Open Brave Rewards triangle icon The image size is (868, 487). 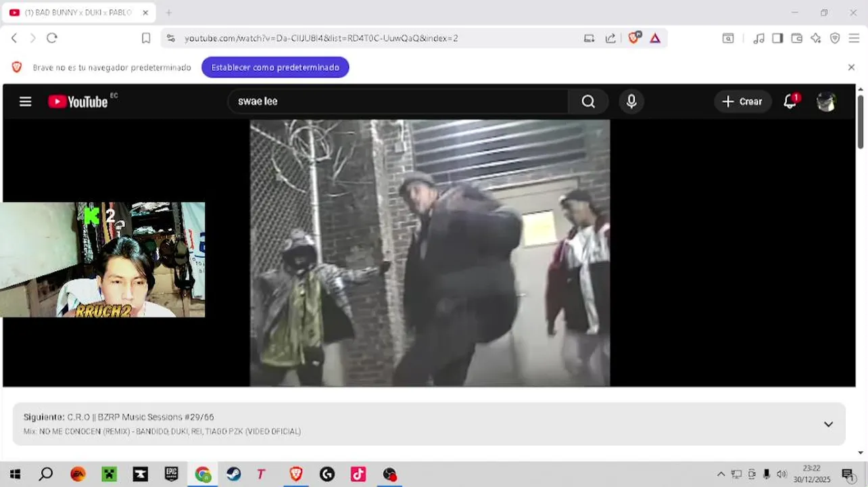[655, 39]
